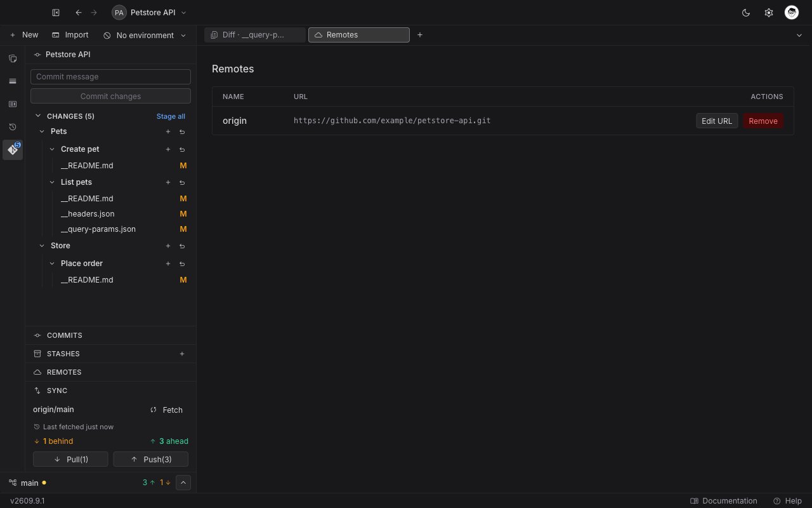Remove the origin remote
The height and width of the screenshot is (508, 812).
point(763,121)
